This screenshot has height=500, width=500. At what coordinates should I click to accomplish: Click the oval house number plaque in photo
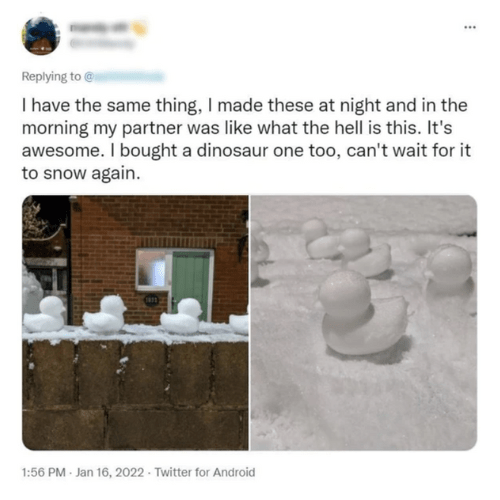pyautogui.click(x=151, y=301)
